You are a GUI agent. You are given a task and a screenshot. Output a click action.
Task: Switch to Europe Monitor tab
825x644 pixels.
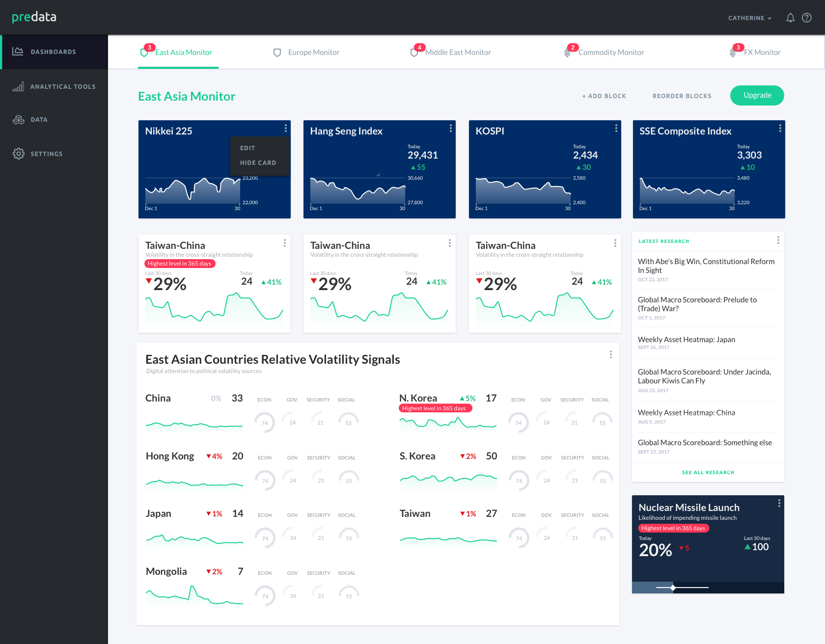tap(306, 52)
